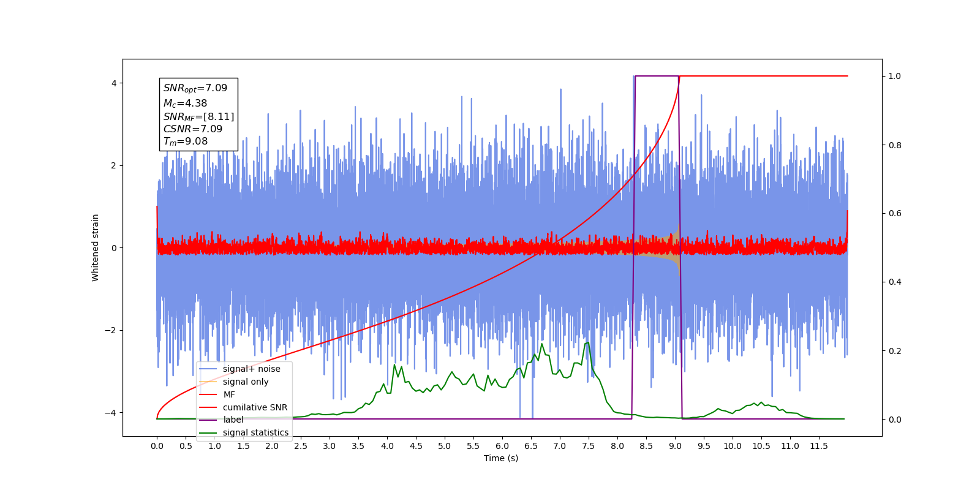Screen dimensions: 980x490
Task: Click the right y-axis tick label 0.2
Action: point(895,351)
